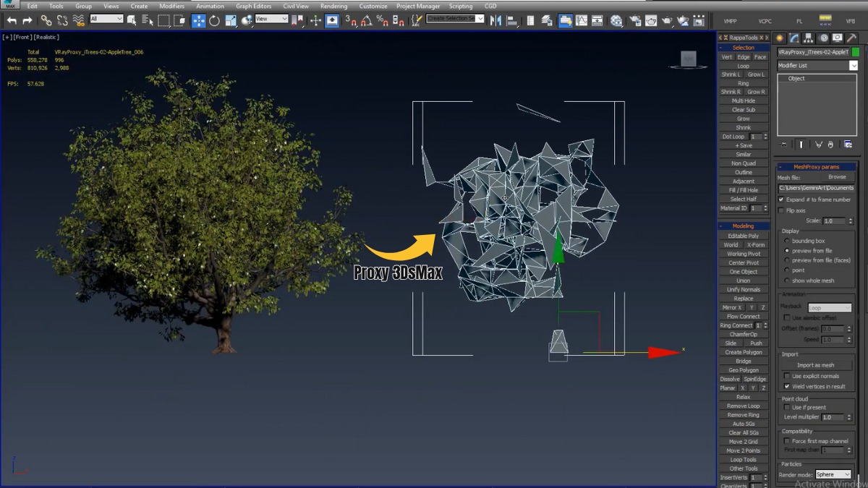Click the Select Object tool icon
Viewport: 868px width, 488px height.
pyautogui.click(x=131, y=20)
